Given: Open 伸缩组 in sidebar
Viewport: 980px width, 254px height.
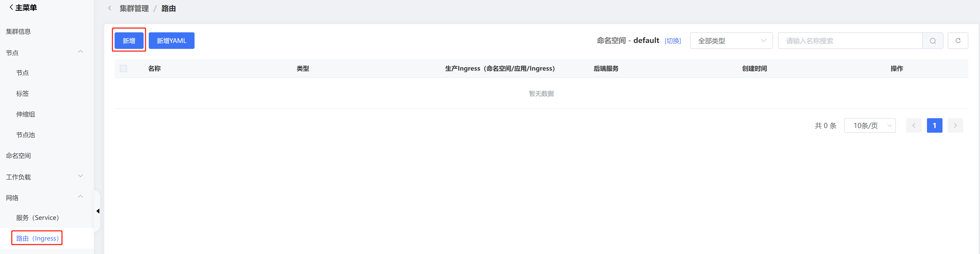Looking at the screenshot, I should click(x=26, y=114).
